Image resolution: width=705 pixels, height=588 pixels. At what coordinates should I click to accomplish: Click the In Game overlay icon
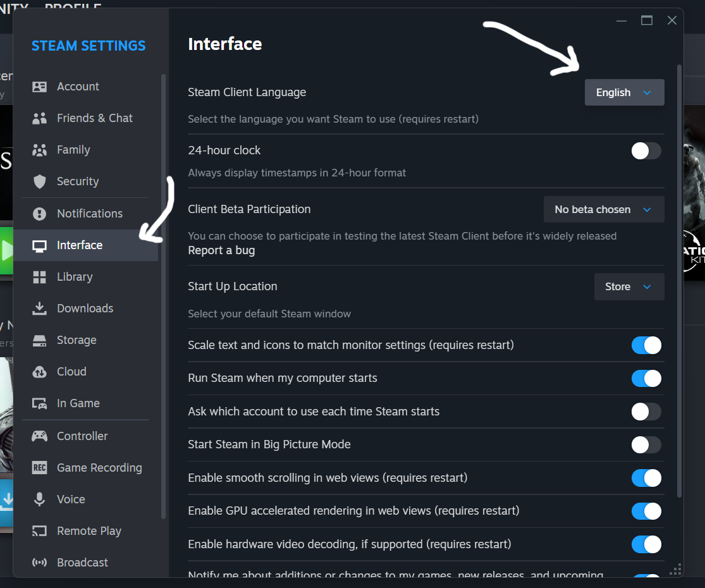pyautogui.click(x=40, y=403)
